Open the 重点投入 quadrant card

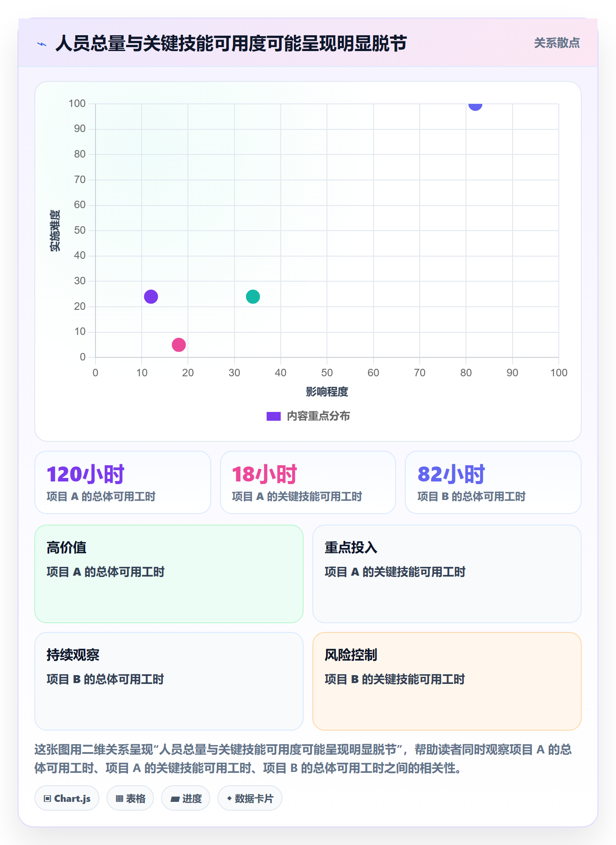pos(447,574)
